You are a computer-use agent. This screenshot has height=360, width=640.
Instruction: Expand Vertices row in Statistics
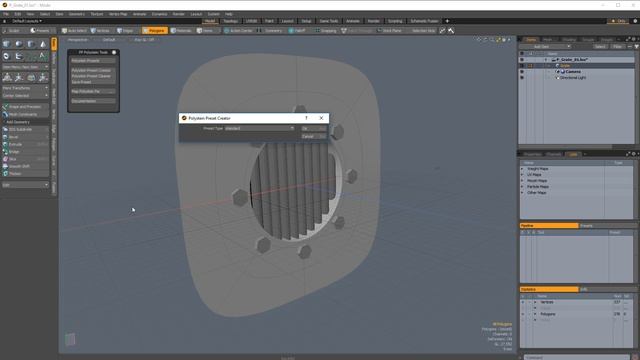[x=536, y=302]
